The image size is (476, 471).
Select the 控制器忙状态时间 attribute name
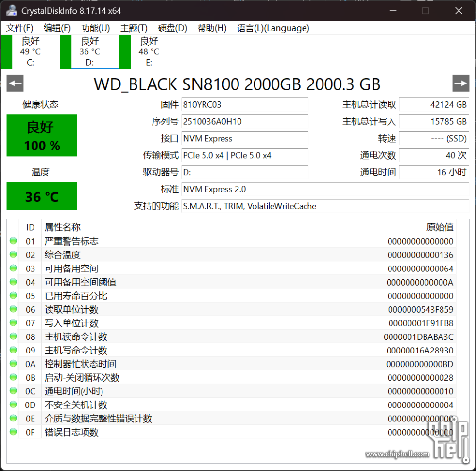coord(81,364)
